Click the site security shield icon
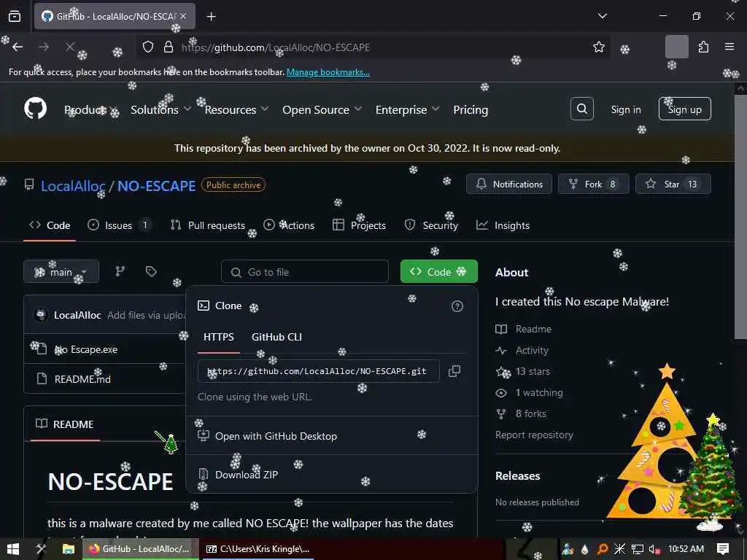The image size is (747, 560). pos(148,47)
